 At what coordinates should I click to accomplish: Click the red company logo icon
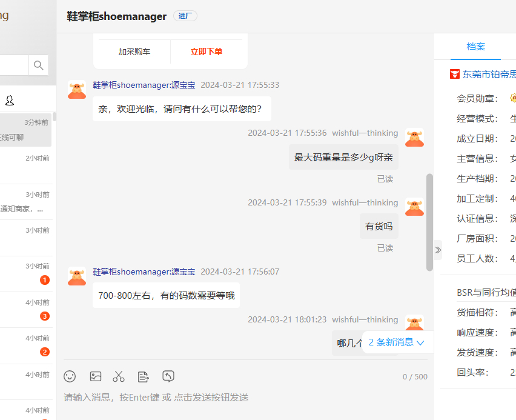pyautogui.click(x=454, y=74)
